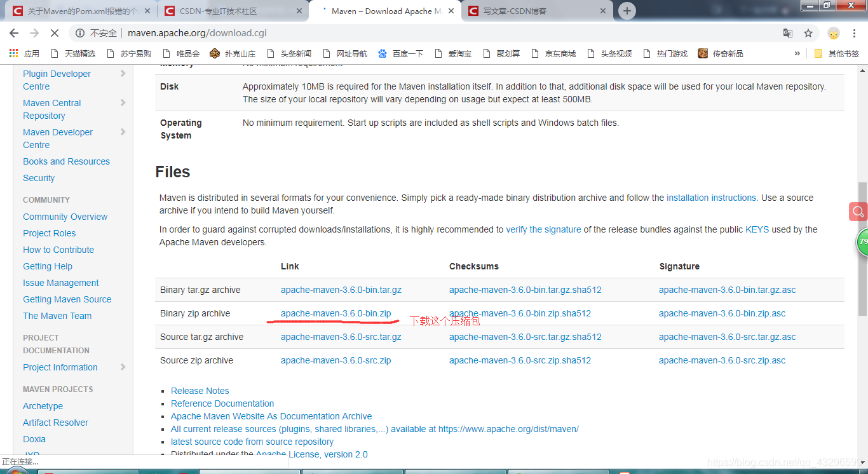Screen dimensions: 868x474
Task: Download apache-maven-3.6.0-src.tar.gz
Action: (341, 337)
